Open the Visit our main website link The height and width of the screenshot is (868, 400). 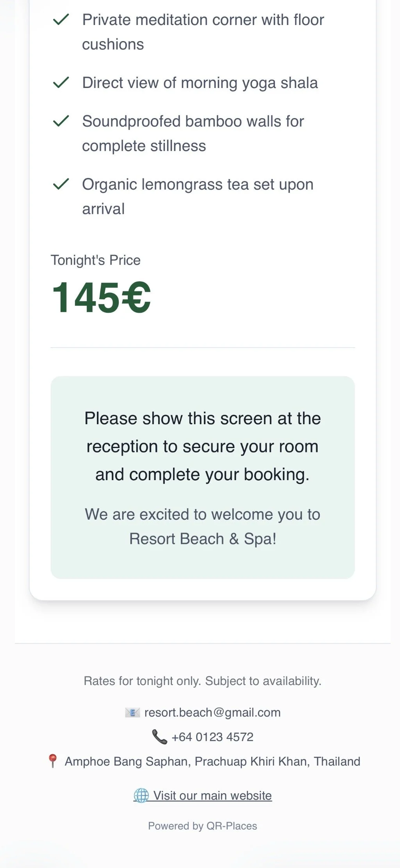212,795
